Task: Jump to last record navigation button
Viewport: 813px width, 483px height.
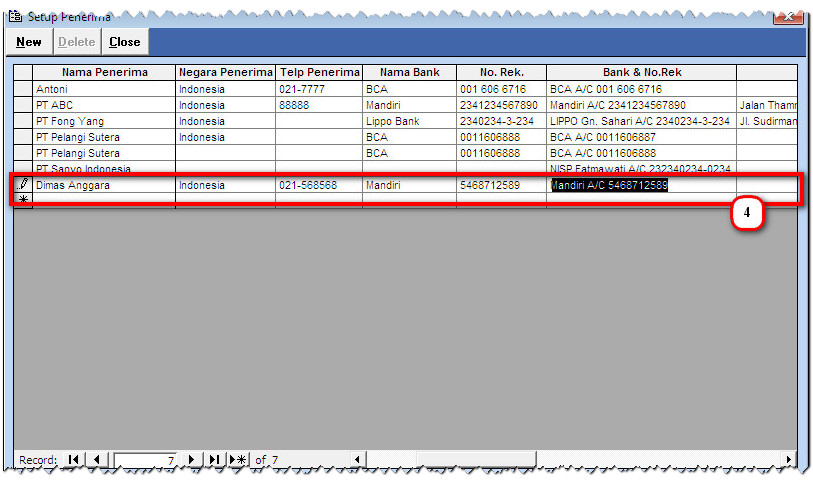Action: (x=214, y=459)
